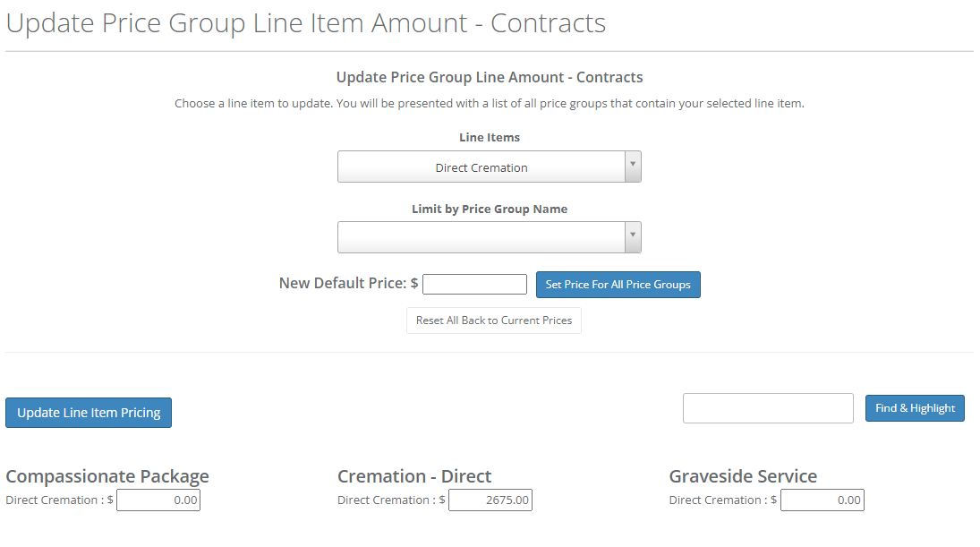Click the Graveside Service heading

[x=743, y=476]
